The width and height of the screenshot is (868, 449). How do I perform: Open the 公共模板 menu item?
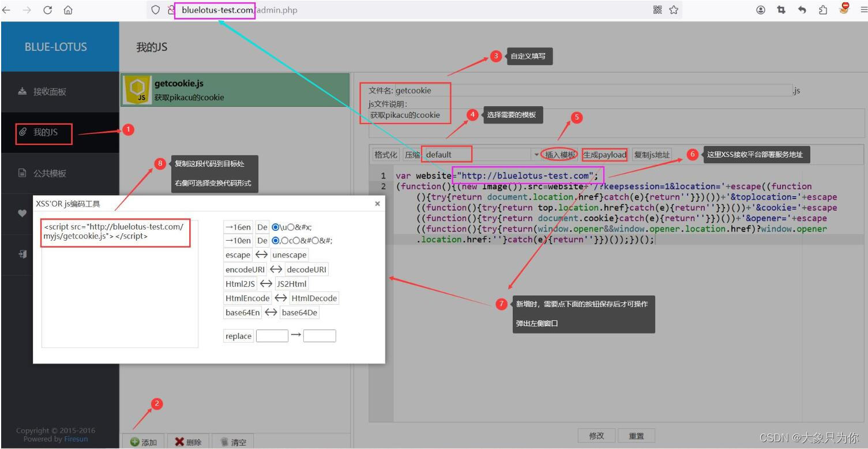click(x=60, y=173)
